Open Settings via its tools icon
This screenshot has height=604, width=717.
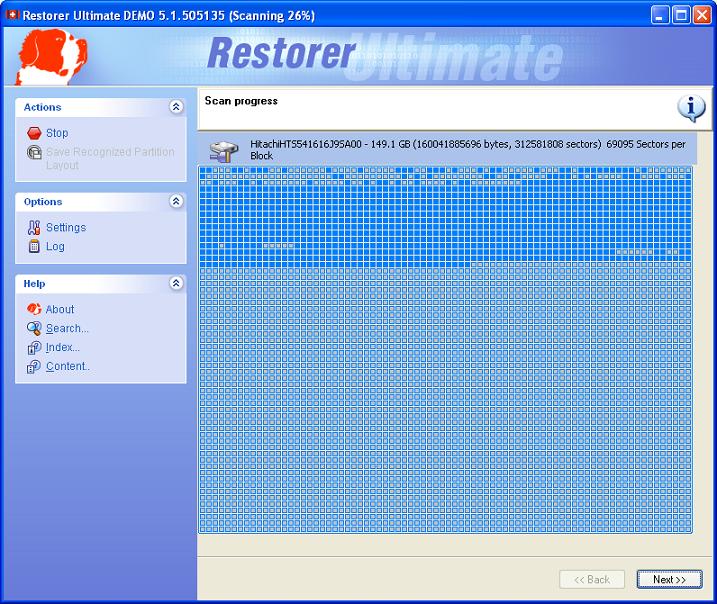point(34,227)
